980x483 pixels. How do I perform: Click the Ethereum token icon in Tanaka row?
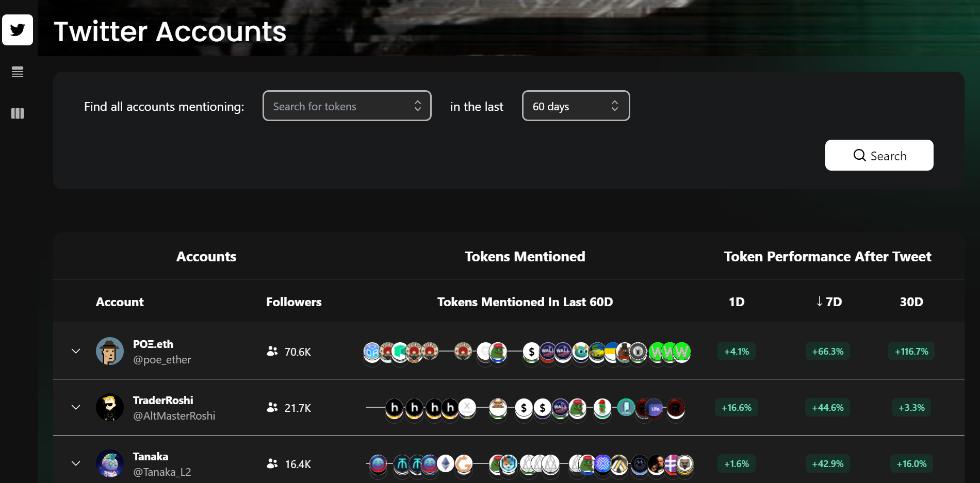point(446,464)
